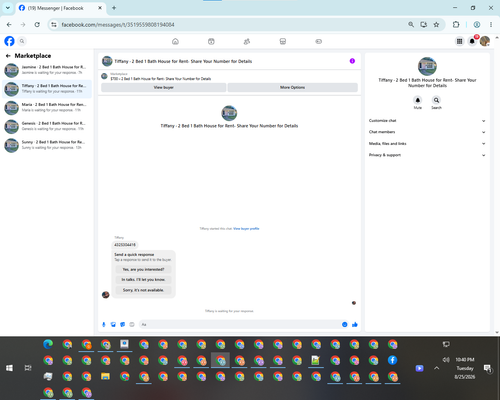Viewport: 500px width, 400px height.
Task: Open Task View on the taskbar
Action: pyautogui.click(x=28, y=368)
